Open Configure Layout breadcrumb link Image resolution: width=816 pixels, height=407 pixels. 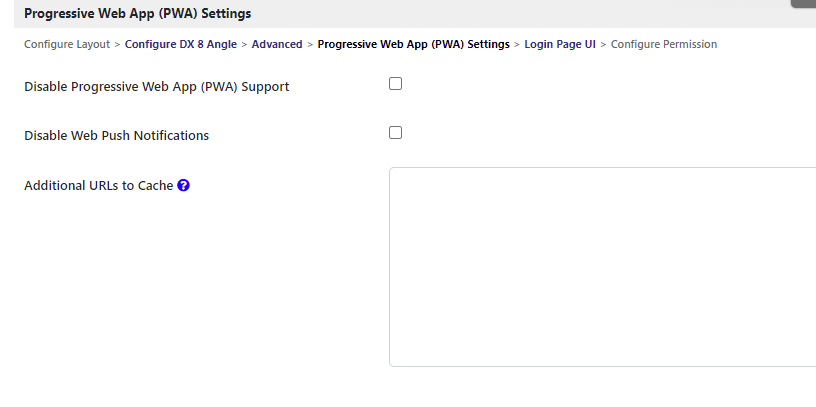[67, 44]
